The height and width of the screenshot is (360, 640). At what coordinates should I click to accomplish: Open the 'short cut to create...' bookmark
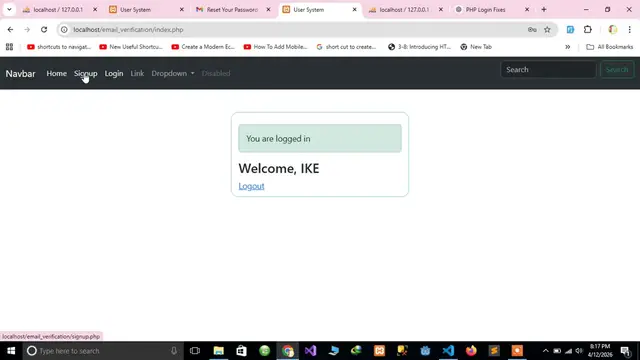[347, 47]
